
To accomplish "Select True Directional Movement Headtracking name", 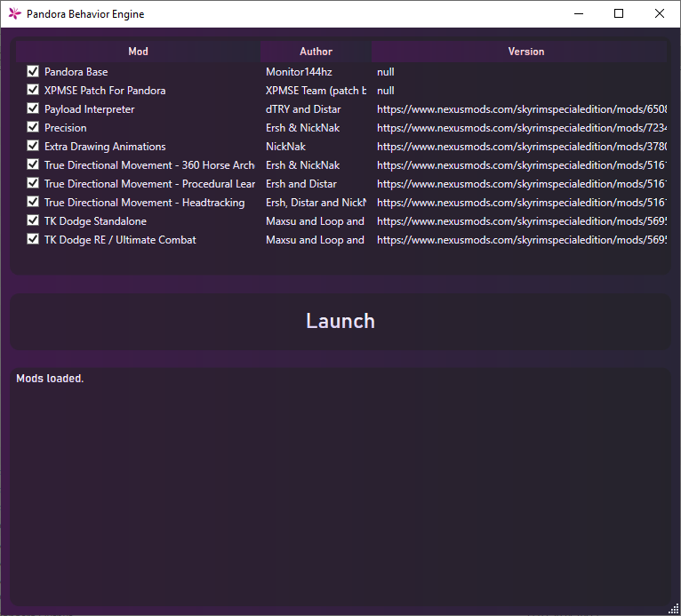I will pyautogui.click(x=144, y=203).
